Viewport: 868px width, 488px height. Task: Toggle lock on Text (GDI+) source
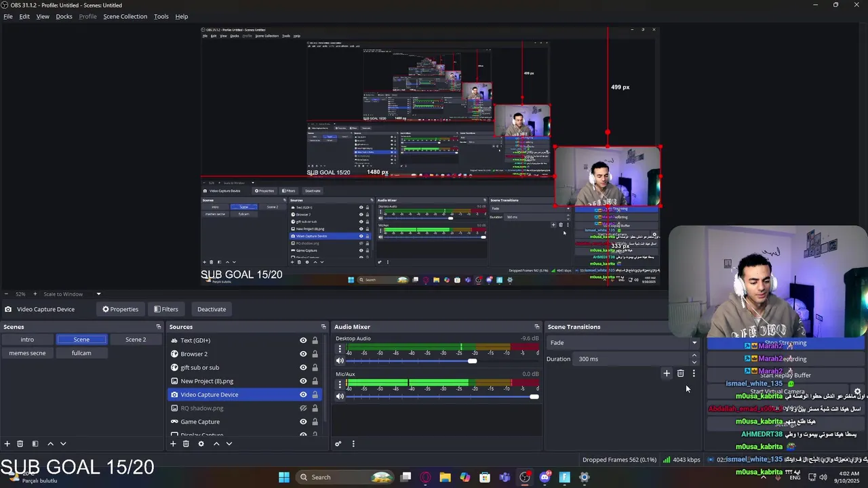click(x=315, y=340)
